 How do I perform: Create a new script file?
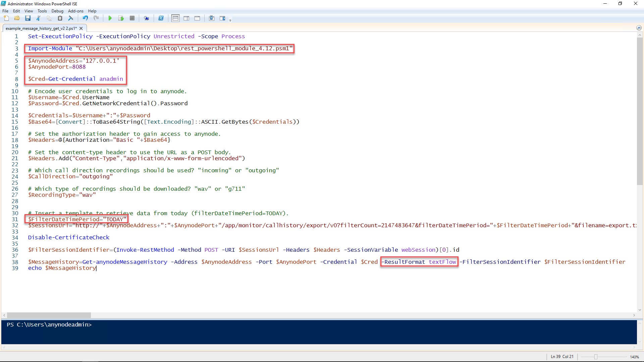tap(6, 18)
